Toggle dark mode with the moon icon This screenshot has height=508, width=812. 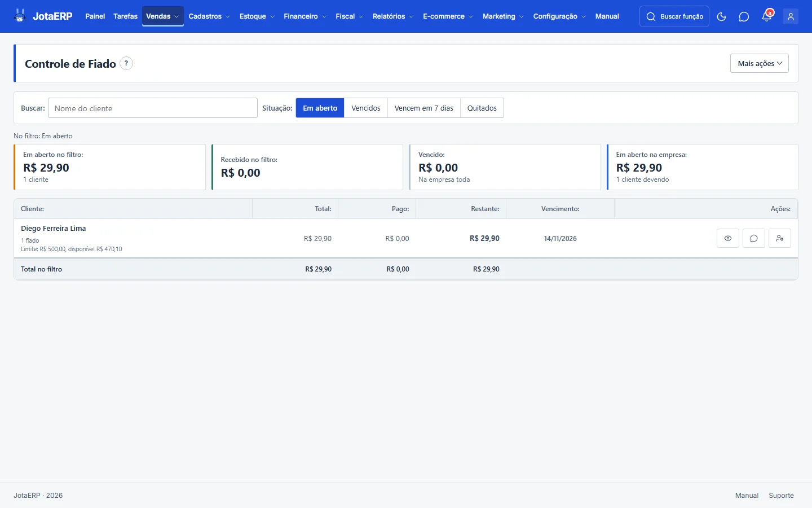pyautogui.click(x=721, y=16)
